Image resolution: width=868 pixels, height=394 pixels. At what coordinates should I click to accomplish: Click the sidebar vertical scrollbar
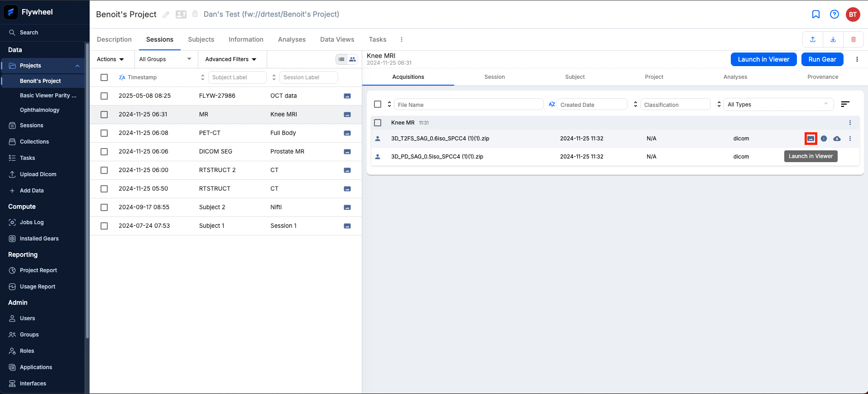tap(87, 190)
